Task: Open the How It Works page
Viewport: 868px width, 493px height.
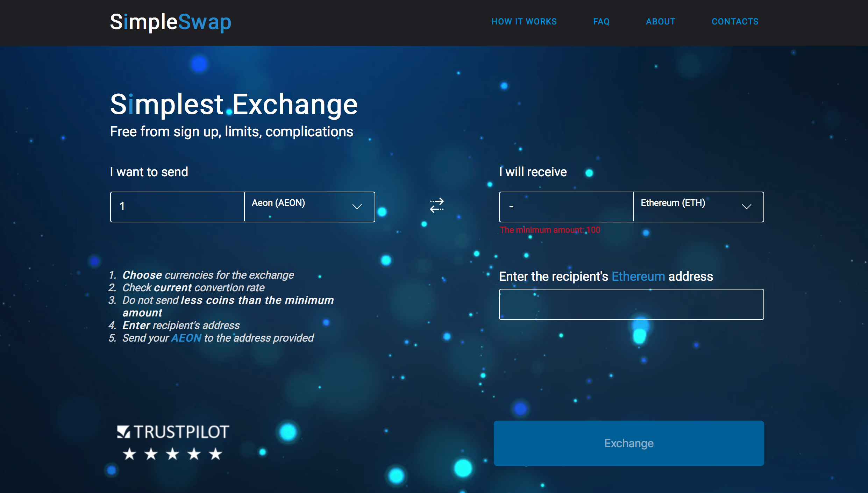Action: pyautogui.click(x=524, y=22)
